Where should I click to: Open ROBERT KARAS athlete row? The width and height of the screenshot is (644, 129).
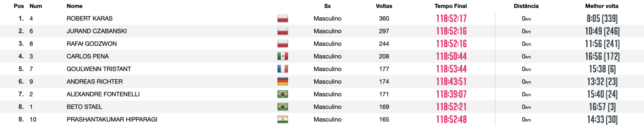322,18
